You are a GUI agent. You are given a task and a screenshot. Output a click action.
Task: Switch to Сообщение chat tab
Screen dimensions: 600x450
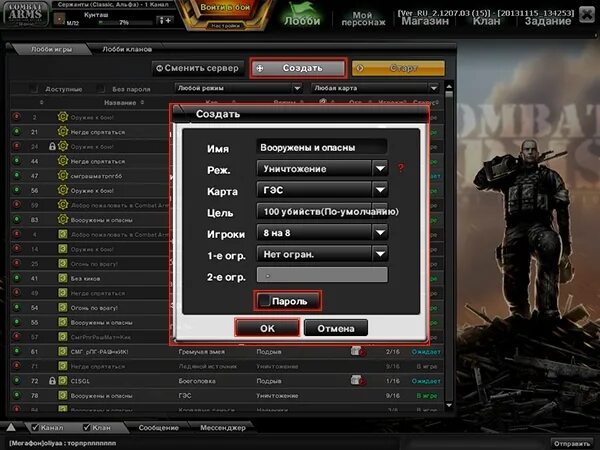point(158,427)
